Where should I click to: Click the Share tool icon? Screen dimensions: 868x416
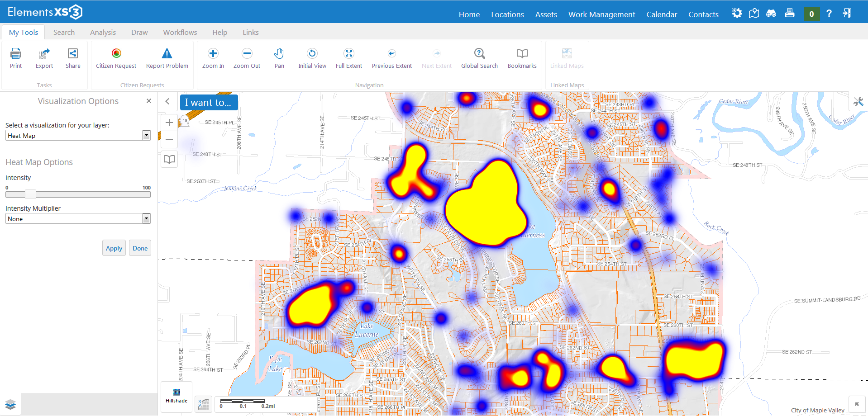73,54
